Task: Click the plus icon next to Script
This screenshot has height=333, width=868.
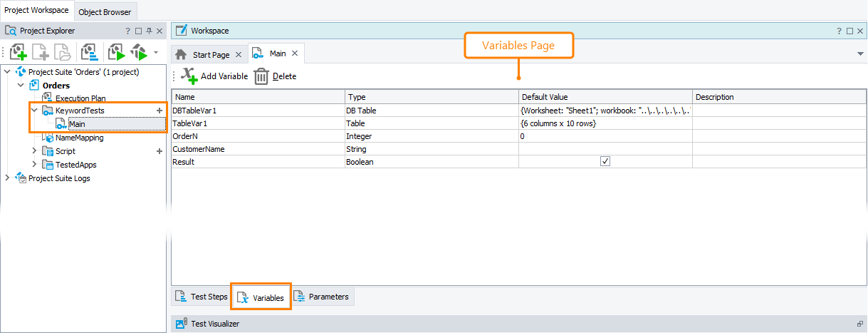Action: click(x=159, y=151)
